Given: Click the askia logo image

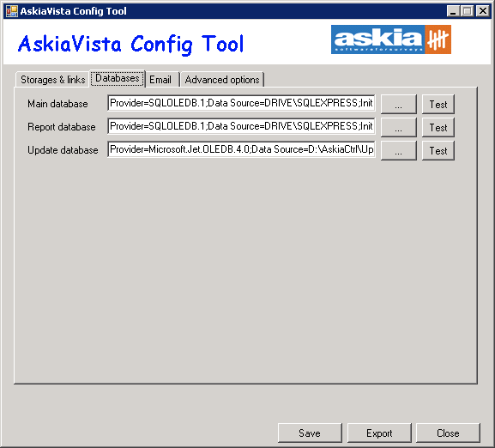Looking at the screenshot, I should click(x=391, y=39).
